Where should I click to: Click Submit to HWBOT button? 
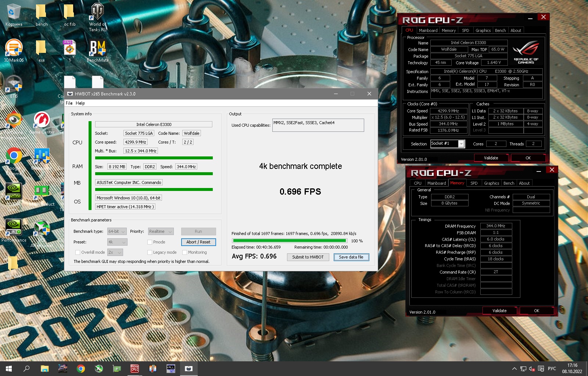click(x=308, y=257)
